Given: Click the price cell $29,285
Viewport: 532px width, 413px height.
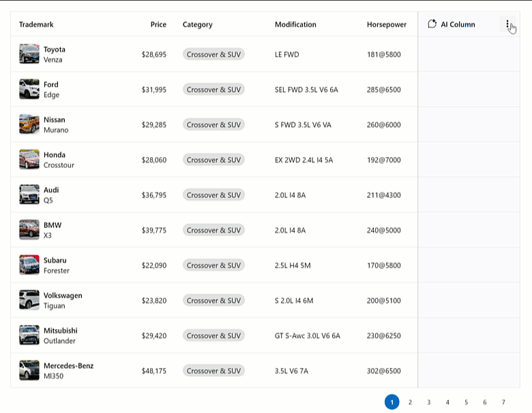Looking at the screenshot, I should click(154, 125).
